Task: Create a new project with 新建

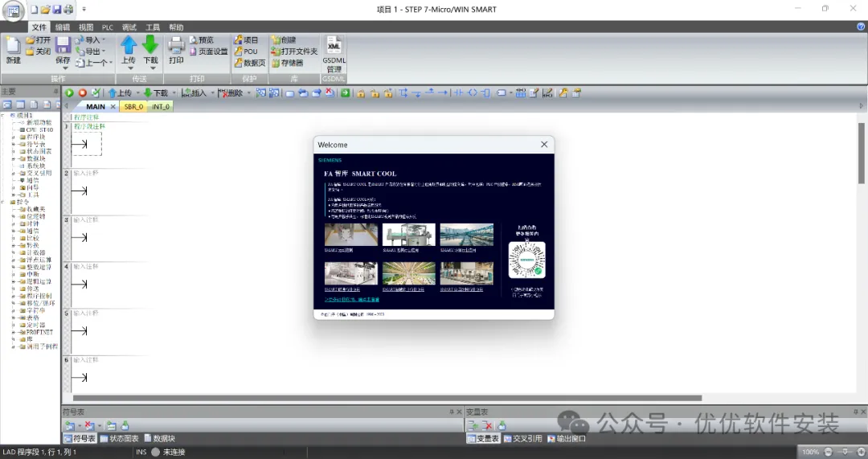Action: click(x=14, y=50)
